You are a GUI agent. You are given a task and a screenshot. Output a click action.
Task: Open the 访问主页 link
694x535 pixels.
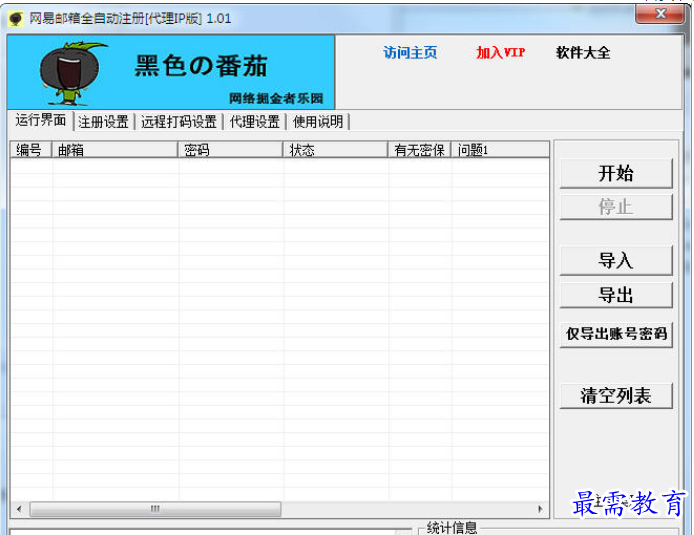410,53
